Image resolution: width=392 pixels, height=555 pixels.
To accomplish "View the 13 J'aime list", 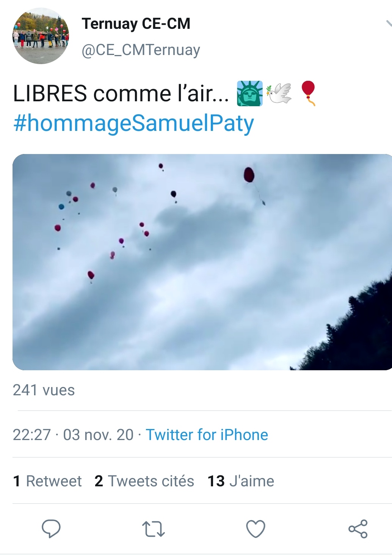I will [x=241, y=481].
